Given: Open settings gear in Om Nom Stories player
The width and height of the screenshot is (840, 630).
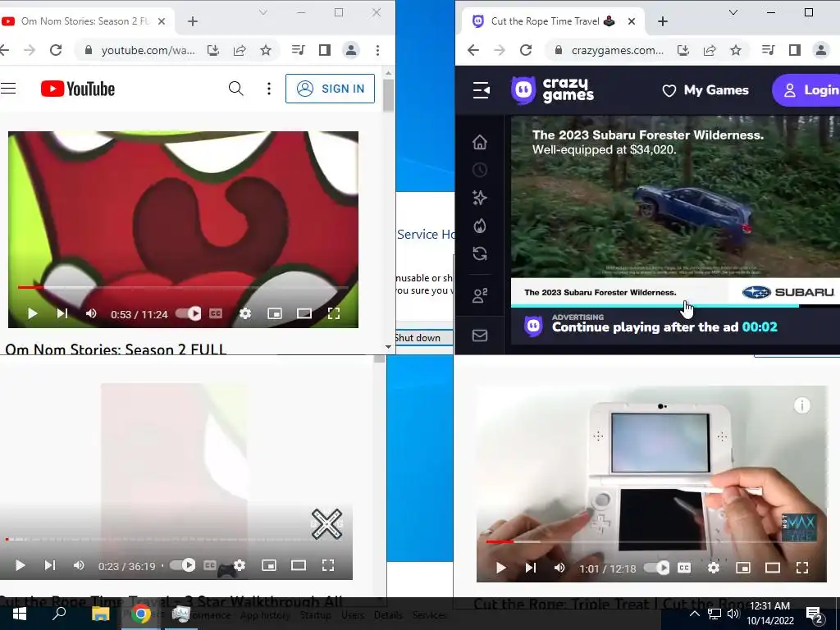Looking at the screenshot, I should tap(244, 313).
